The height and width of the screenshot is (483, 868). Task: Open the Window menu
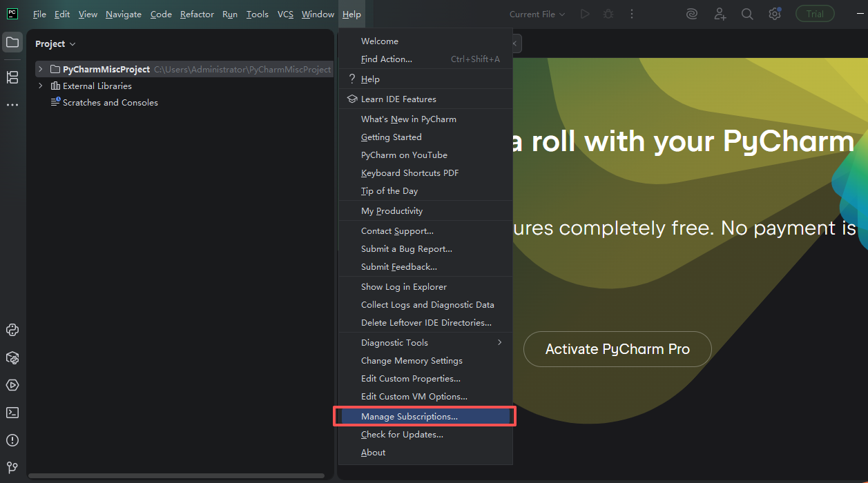pyautogui.click(x=318, y=14)
